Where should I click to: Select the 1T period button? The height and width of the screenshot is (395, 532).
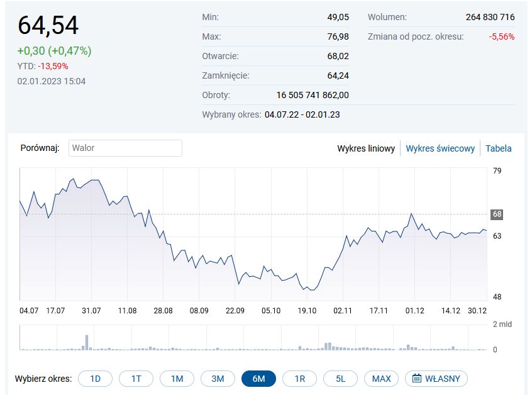click(136, 379)
